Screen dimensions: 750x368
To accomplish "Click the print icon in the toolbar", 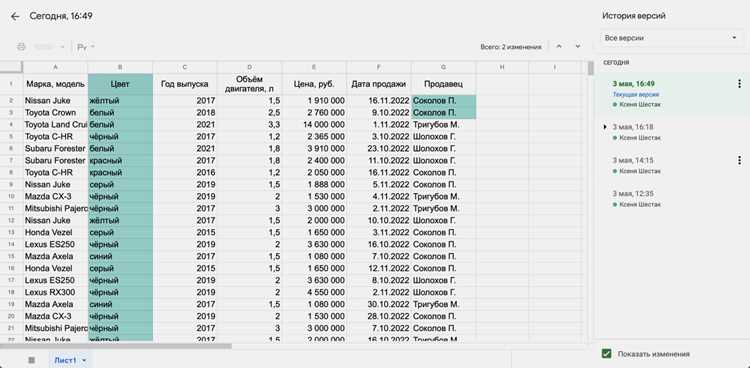I will click(21, 47).
